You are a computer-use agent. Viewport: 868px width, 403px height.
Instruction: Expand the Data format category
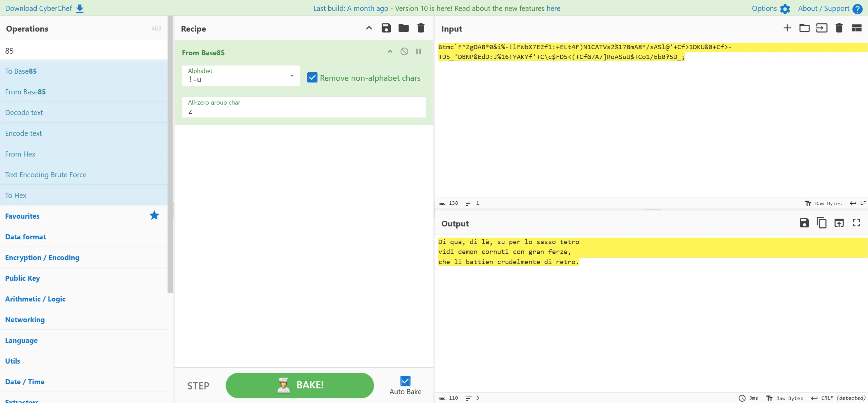(25, 237)
